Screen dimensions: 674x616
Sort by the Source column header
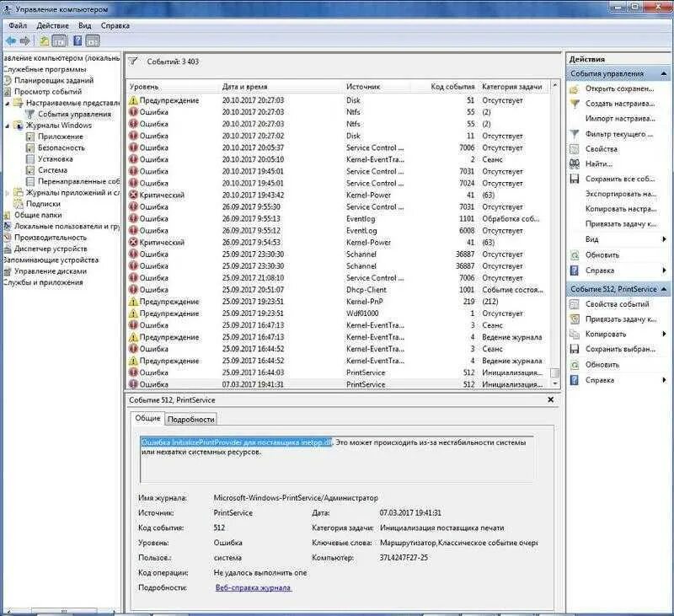coord(377,87)
